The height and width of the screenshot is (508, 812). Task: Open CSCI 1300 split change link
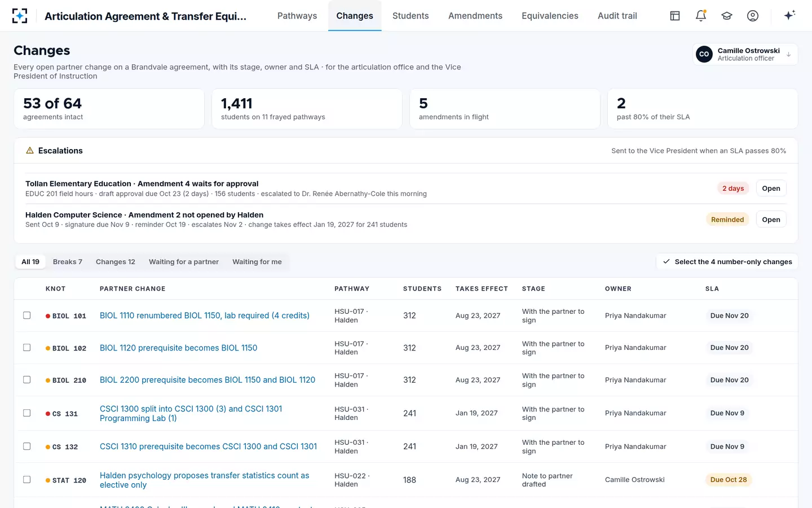tap(191, 413)
